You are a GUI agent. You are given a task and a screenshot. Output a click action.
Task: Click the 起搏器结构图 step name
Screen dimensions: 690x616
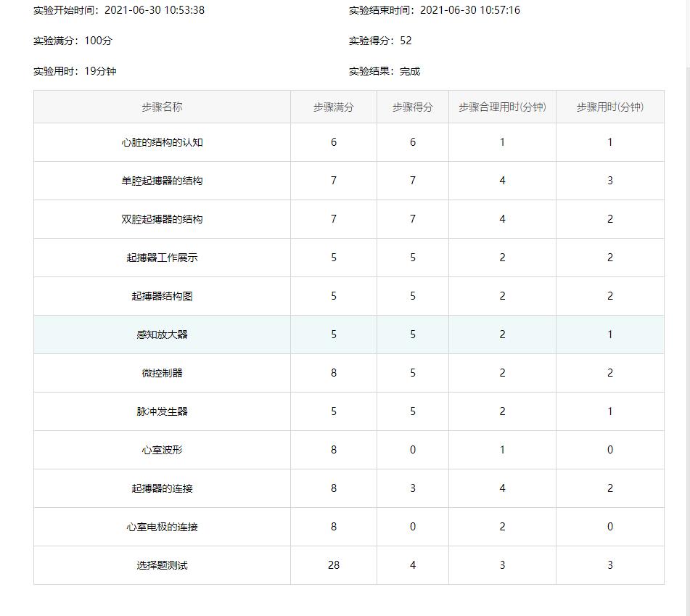(x=162, y=296)
